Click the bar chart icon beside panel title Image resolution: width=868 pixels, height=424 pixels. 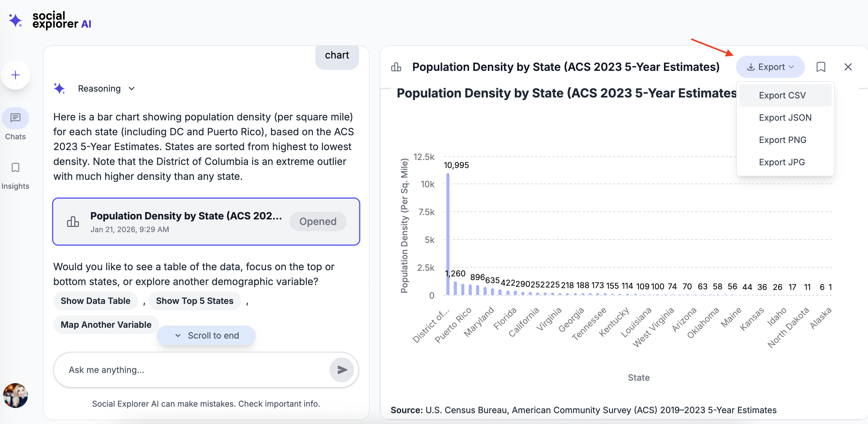pos(396,67)
